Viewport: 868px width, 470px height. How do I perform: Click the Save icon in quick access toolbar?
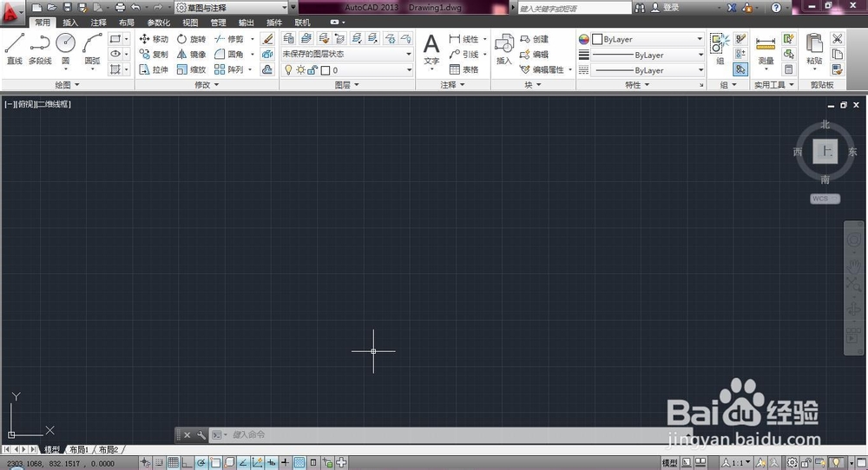(67, 7)
